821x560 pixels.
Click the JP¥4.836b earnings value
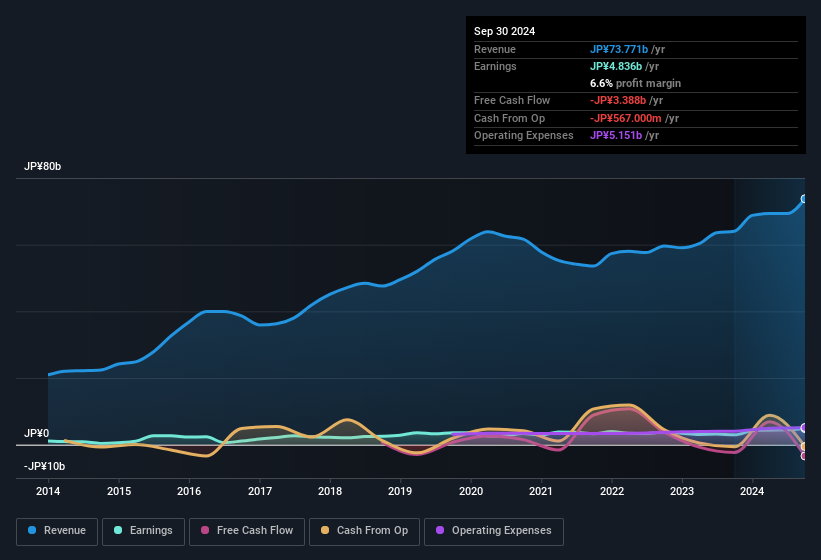click(x=616, y=66)
